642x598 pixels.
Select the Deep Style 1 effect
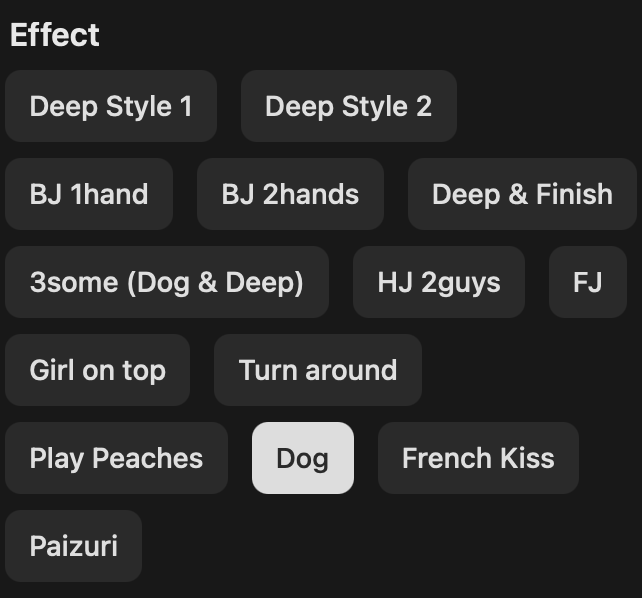pos(111,106)
